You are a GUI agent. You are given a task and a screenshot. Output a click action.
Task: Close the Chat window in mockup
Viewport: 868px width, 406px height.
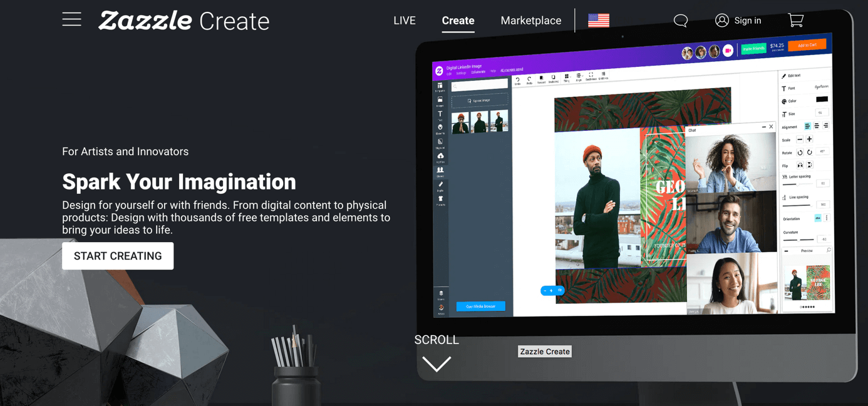(771, 126)
